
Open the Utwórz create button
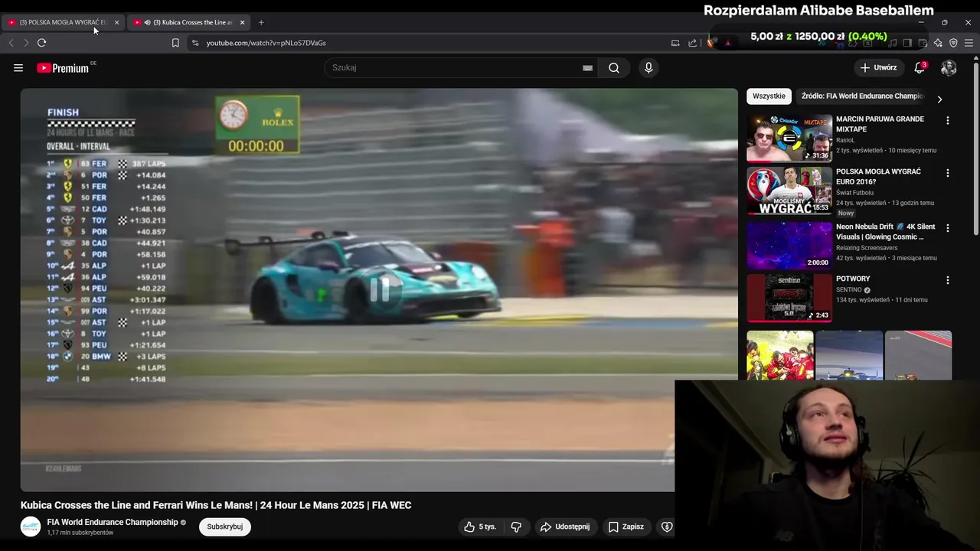pyautogui.click(x=878, y=68)
